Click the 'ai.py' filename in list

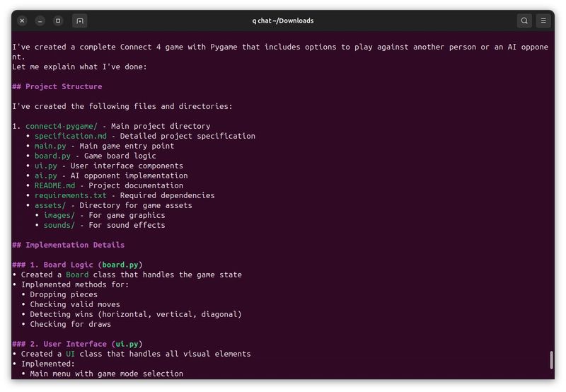click(x=46, y=175)
